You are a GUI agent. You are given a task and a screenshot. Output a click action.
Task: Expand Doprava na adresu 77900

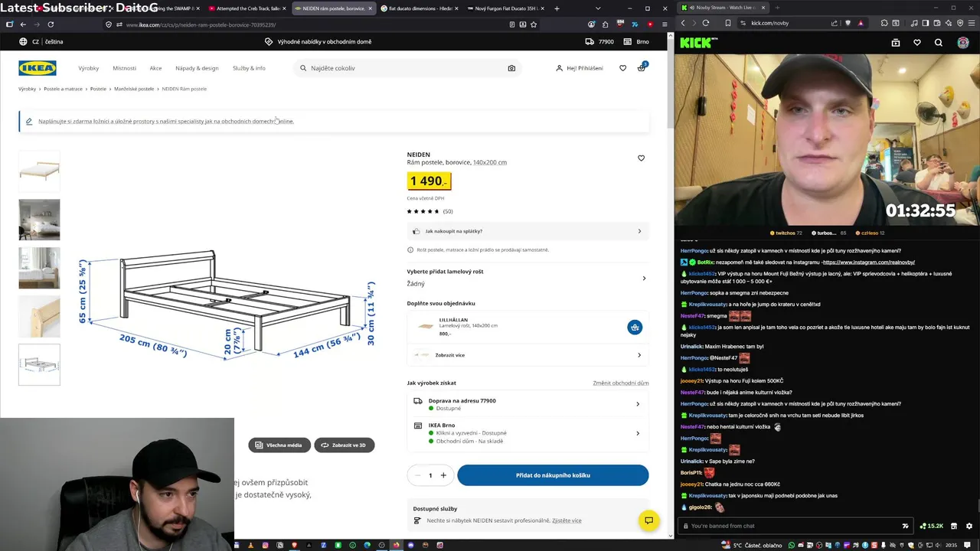tap(528, 404)
